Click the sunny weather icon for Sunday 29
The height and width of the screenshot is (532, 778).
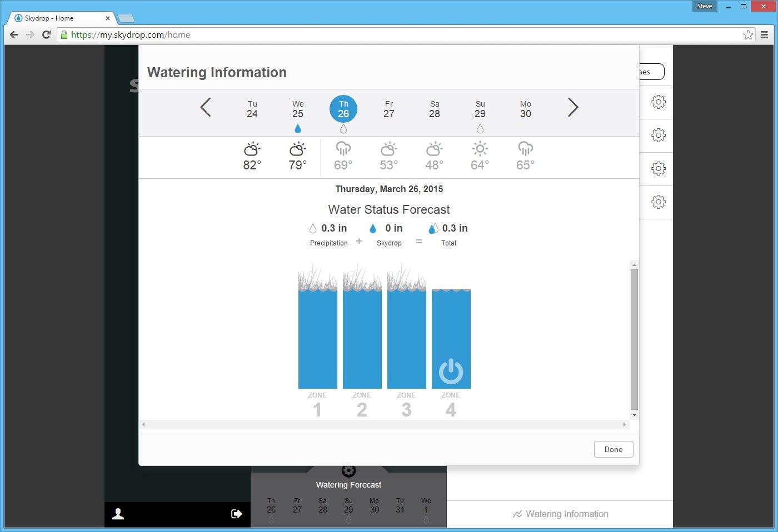pyautogui.click(x=480, y=147)
